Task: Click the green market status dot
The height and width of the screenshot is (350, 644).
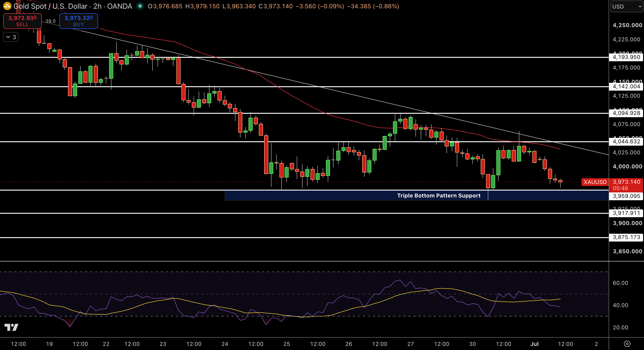Action: pyautogui.click(x=140, y=6)
